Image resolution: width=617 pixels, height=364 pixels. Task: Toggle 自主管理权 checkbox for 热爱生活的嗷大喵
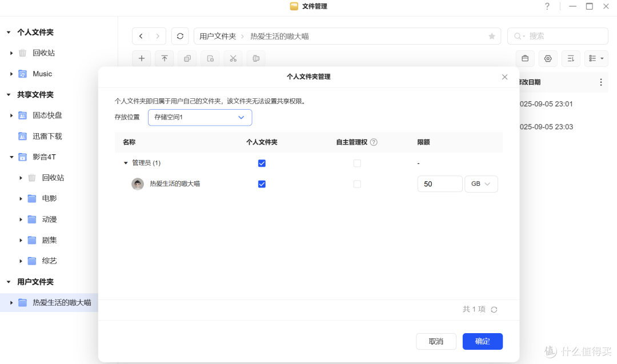pos(357,184)
